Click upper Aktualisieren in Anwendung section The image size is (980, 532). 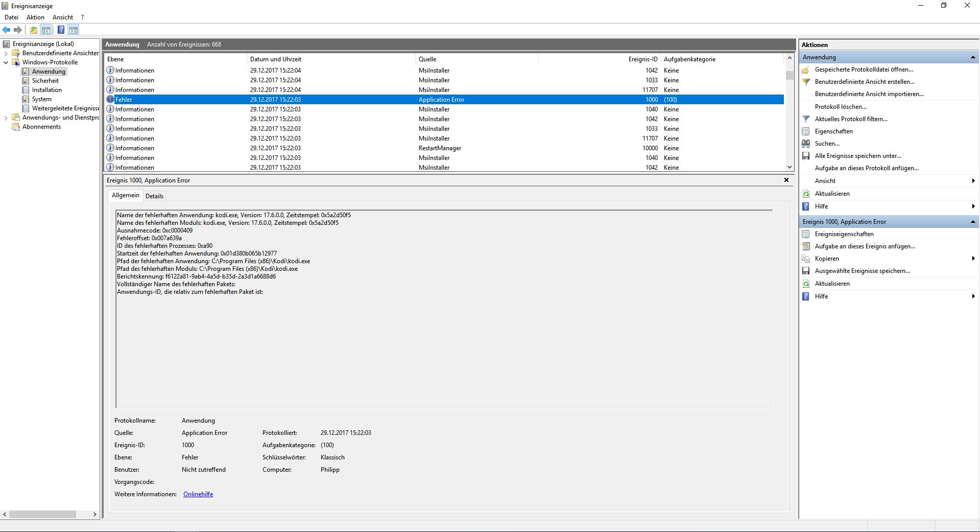point(832,194)
